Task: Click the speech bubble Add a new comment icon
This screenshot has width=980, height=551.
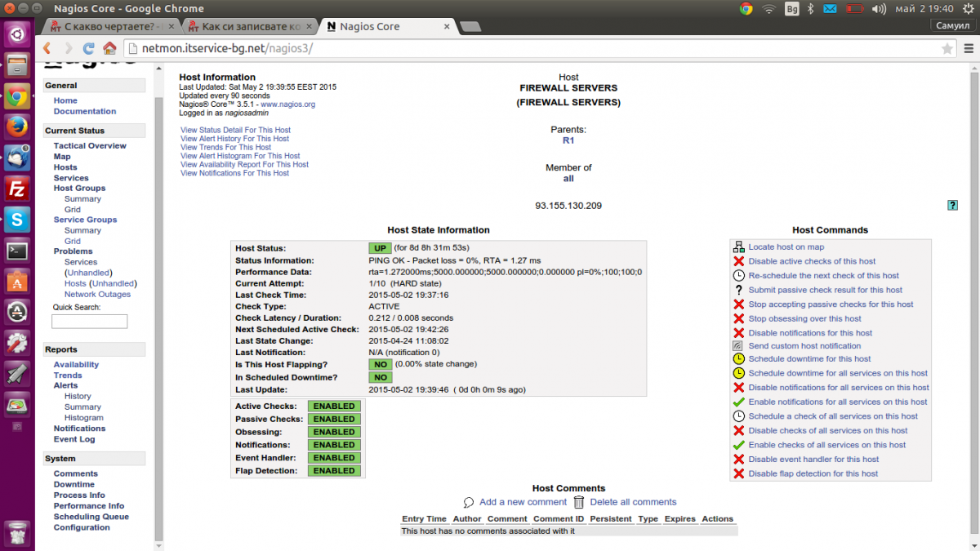Action: click(469, 503)
